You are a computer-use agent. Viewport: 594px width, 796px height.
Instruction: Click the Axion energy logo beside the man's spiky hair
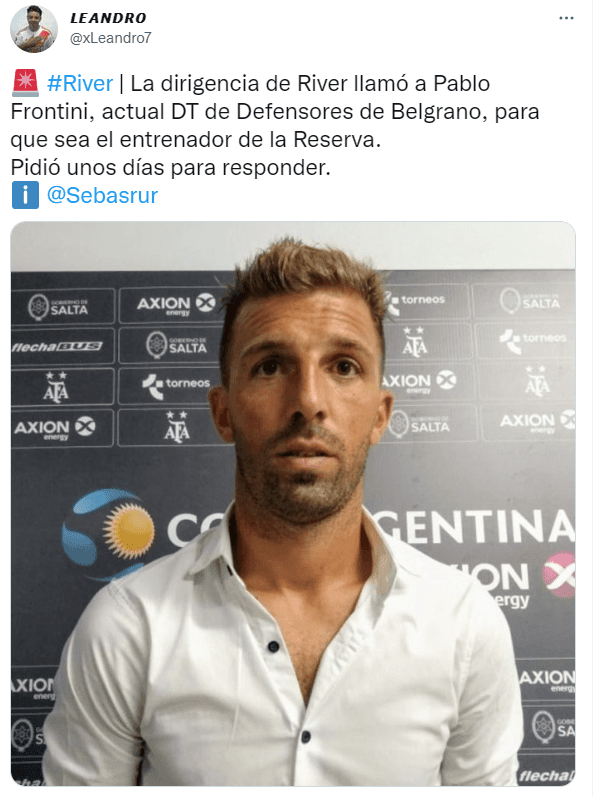tap(176, 304)
